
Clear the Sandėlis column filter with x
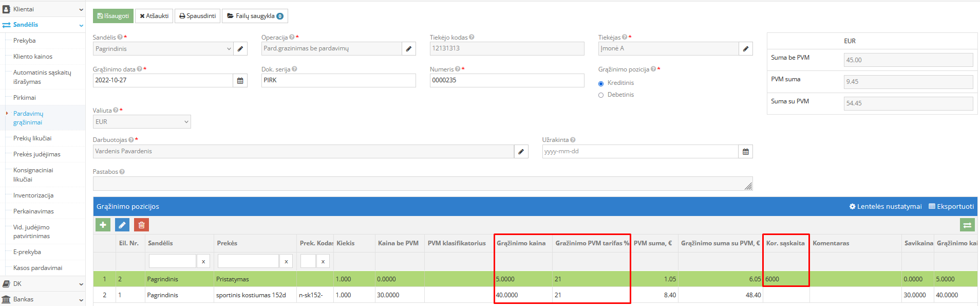pos(203,262)
